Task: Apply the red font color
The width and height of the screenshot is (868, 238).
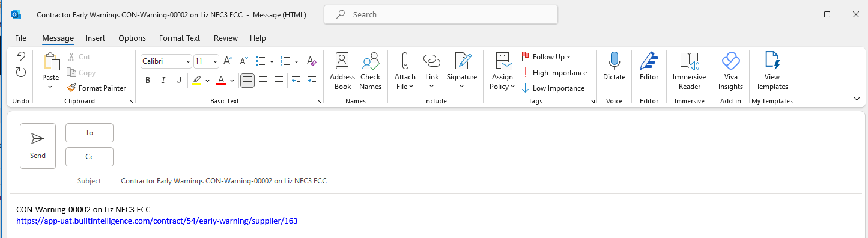Action: click(221, 80)
